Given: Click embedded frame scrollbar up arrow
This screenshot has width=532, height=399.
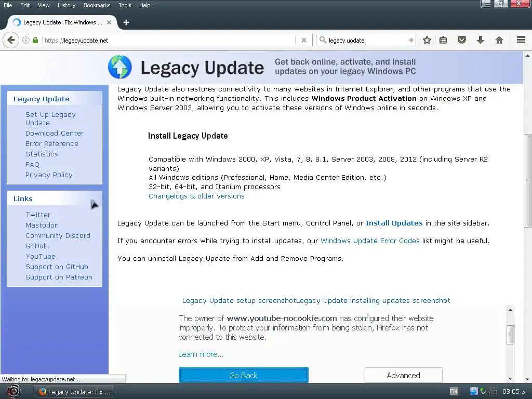Looking at the screenshot, I should 510,310.
